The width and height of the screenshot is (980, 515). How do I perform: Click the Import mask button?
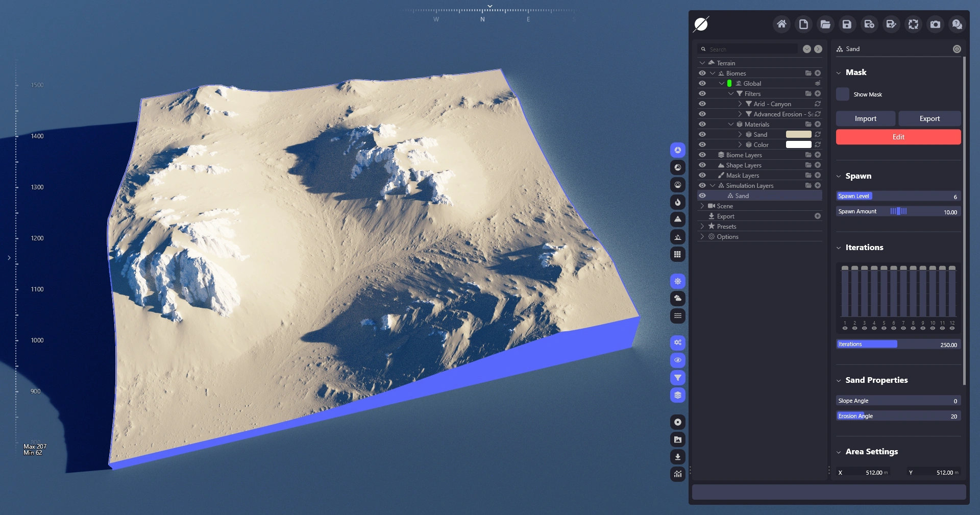click(866, 118)
